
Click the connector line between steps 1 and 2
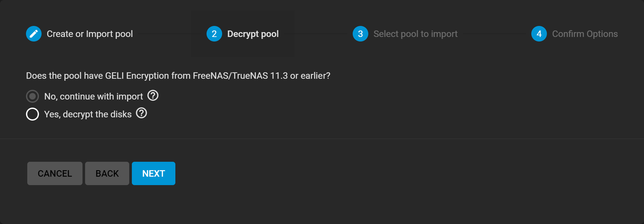(x=170, y=34)
